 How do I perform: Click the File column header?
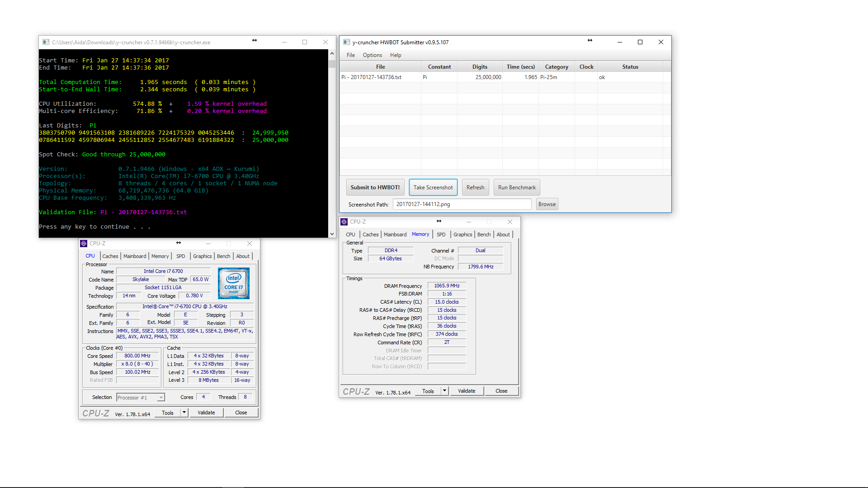pyautogui.click(x=381, y=67)
